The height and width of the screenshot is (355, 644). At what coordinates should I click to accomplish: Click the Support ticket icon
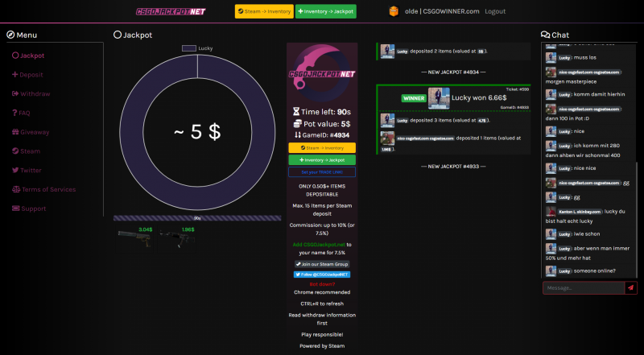click(15, 208)
